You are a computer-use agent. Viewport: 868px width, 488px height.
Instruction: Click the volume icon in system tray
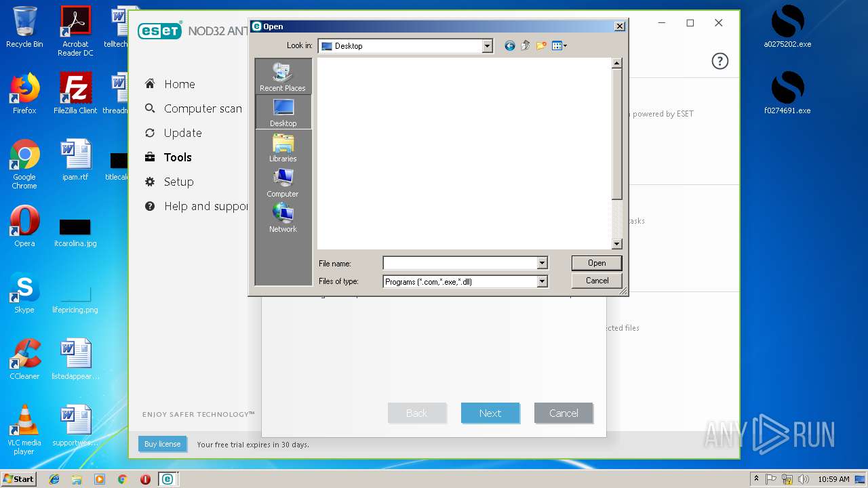pyautogui.click(x=803, y=479)
